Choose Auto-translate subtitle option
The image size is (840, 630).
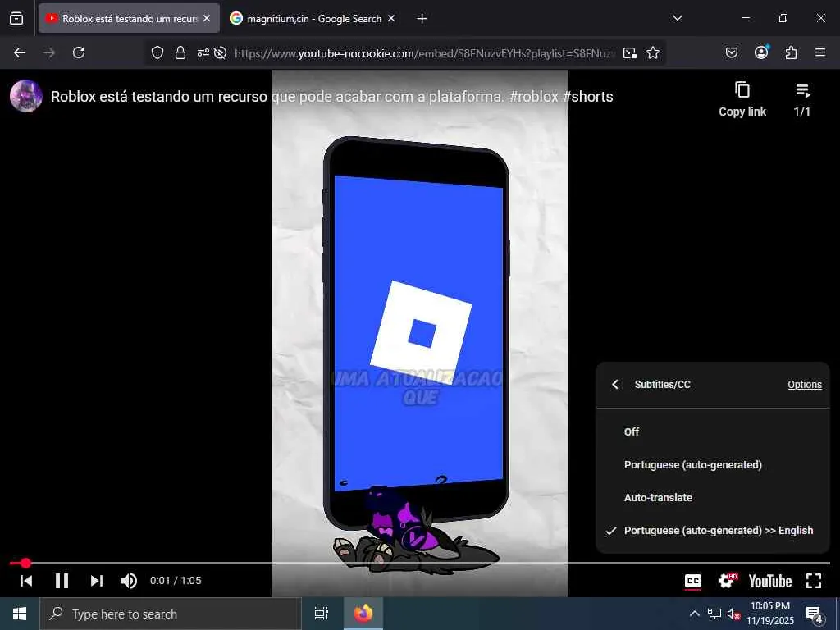[713, 498]
